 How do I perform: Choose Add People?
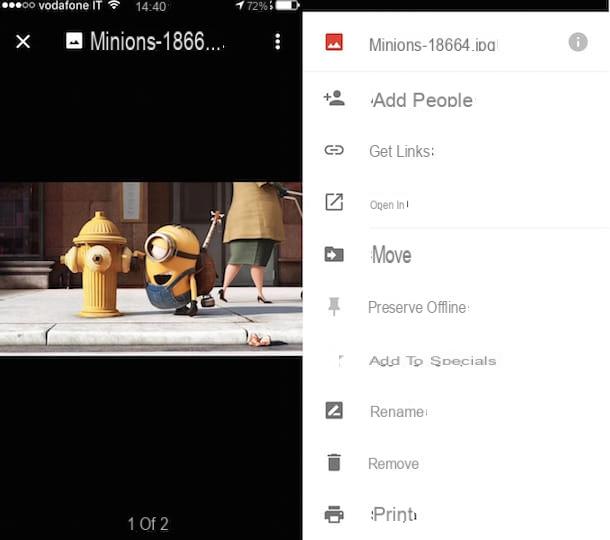tap(422, 100)
